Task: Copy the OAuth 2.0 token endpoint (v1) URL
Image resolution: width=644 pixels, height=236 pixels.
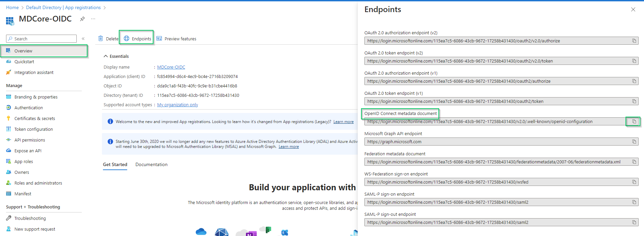Action: [634, 101]
